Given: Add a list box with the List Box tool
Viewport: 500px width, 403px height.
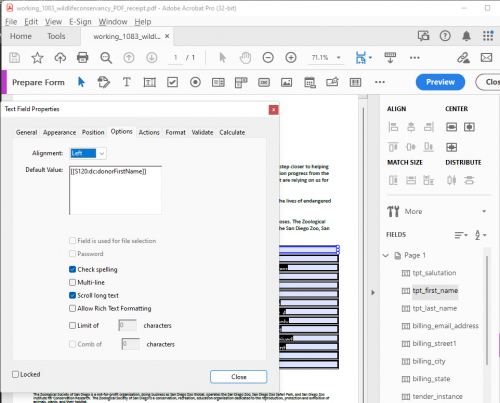Looking at the screenshot, I should [218, 82].
